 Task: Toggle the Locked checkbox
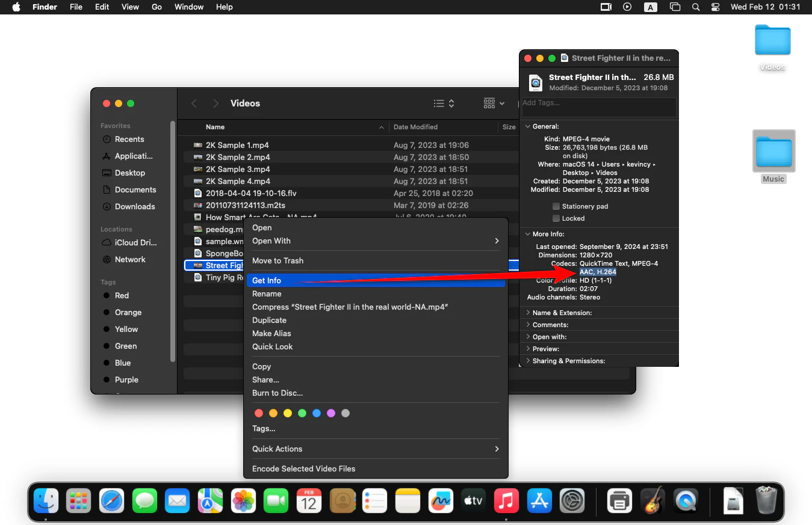point(556,218)
